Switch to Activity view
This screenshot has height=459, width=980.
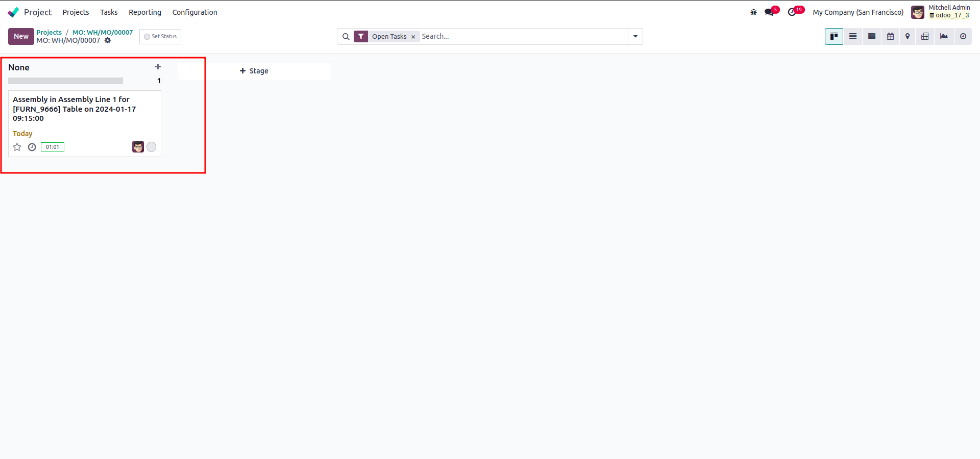tap(963, 36)
